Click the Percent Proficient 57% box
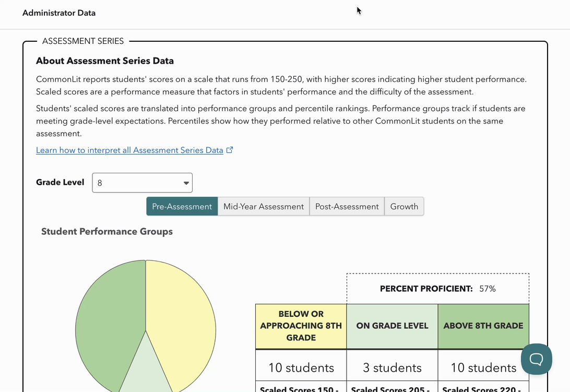Viewport: 570px width, 392px height. coord(437,289)
